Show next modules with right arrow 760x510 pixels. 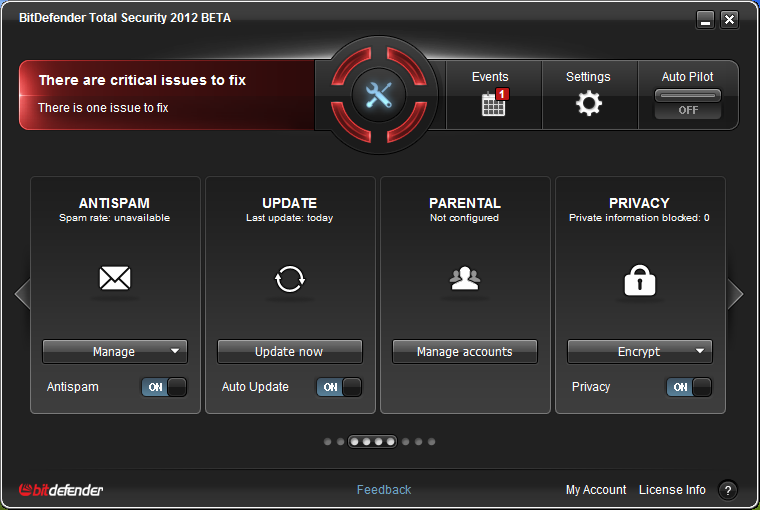735,294
